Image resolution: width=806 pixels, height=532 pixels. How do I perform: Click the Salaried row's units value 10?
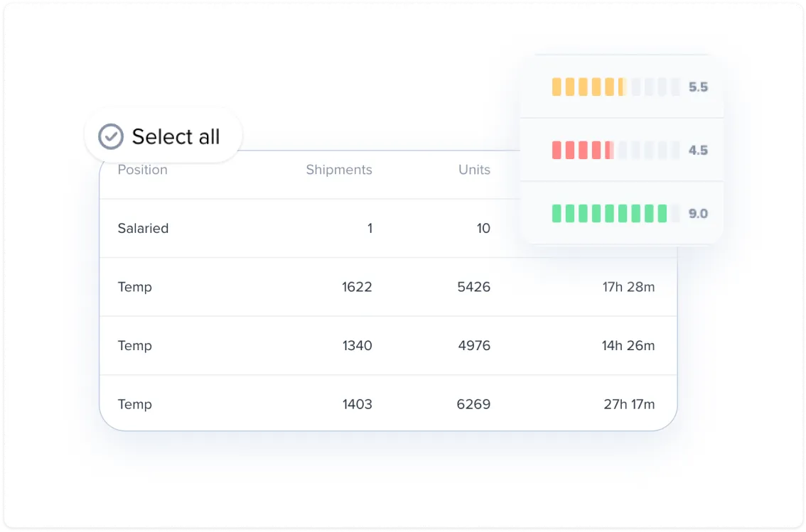(483, 229)
